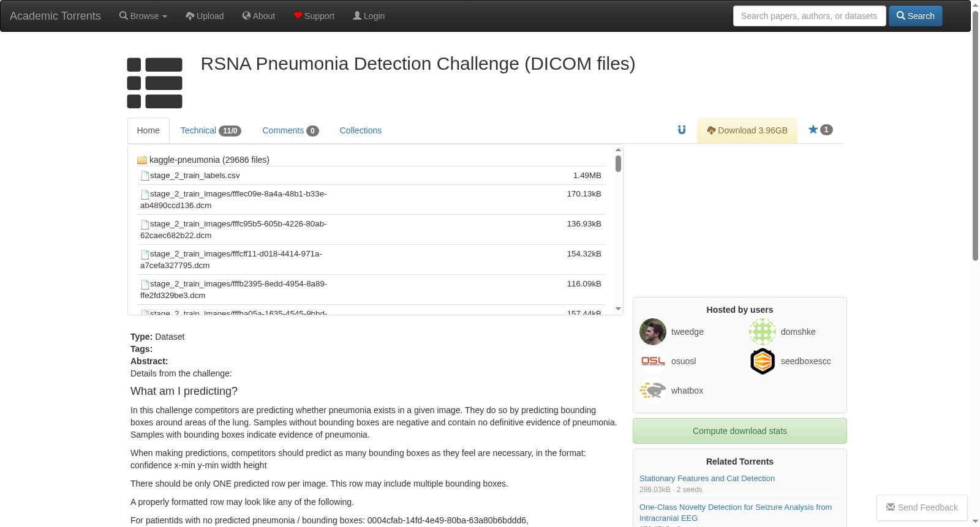The image size is (980, 527).
Task: Click the osuosl OSL logo
Action: point(653,361)
